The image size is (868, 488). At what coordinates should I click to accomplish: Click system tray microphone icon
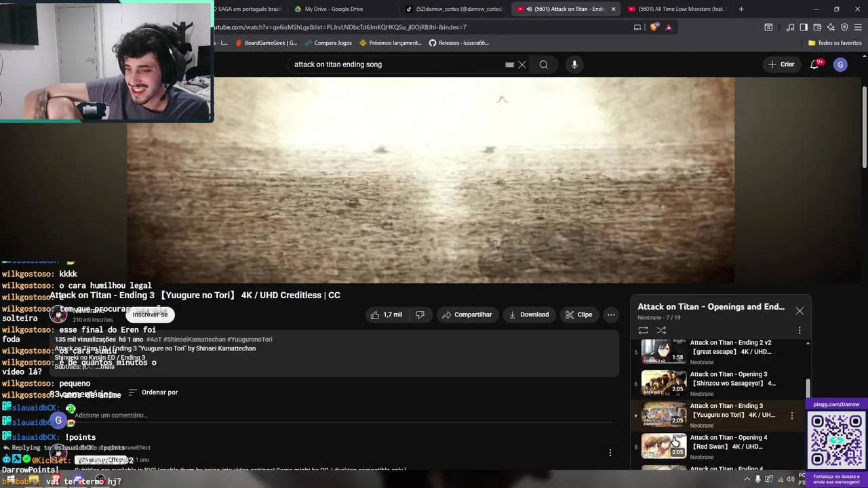pyautogui.click(x=758, y=479)
